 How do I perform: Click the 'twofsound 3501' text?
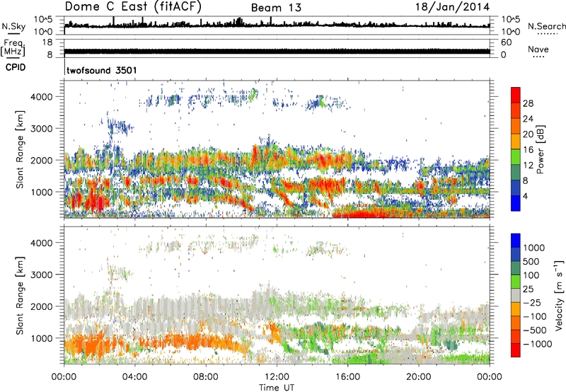click(x=102, y=70)
